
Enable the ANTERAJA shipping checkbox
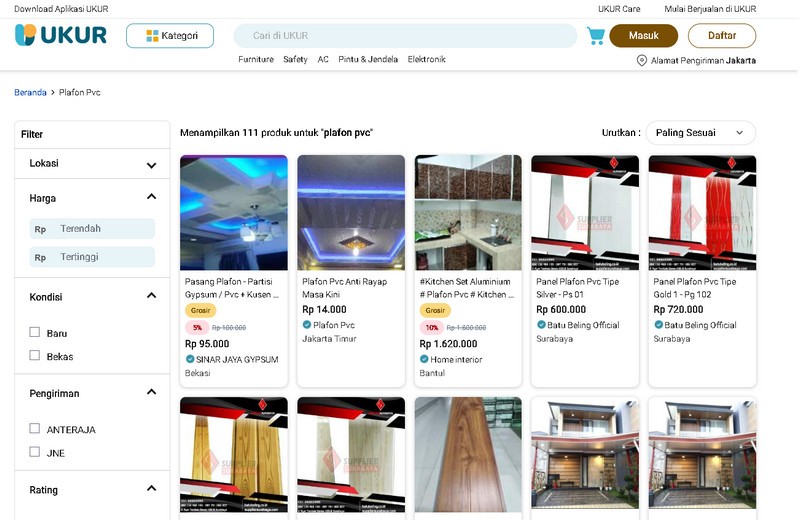[35, 428]
